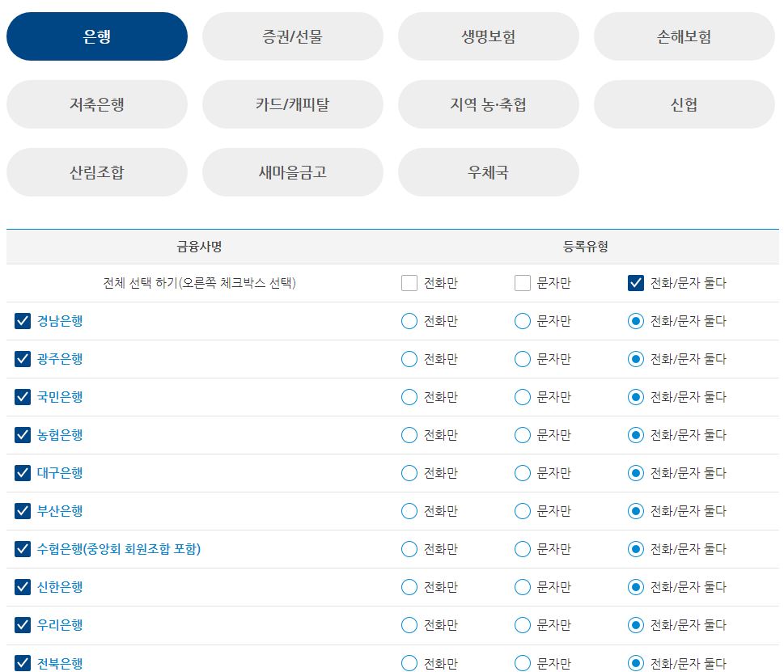Select 전화만 for 신한은행

409,587
